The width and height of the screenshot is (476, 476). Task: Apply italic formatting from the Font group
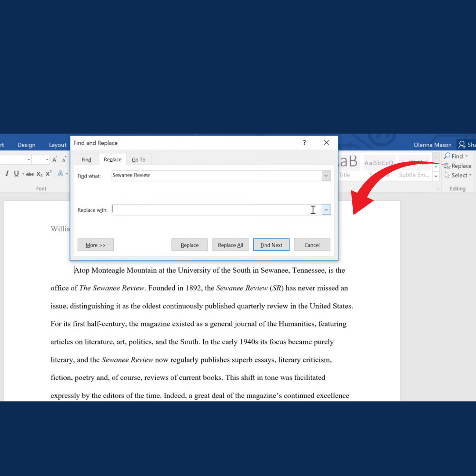tap(7, 174)
